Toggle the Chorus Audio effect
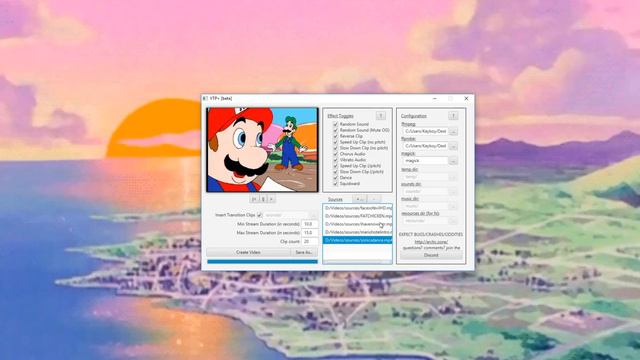The image size is (640, 360). tap(336, 154)
